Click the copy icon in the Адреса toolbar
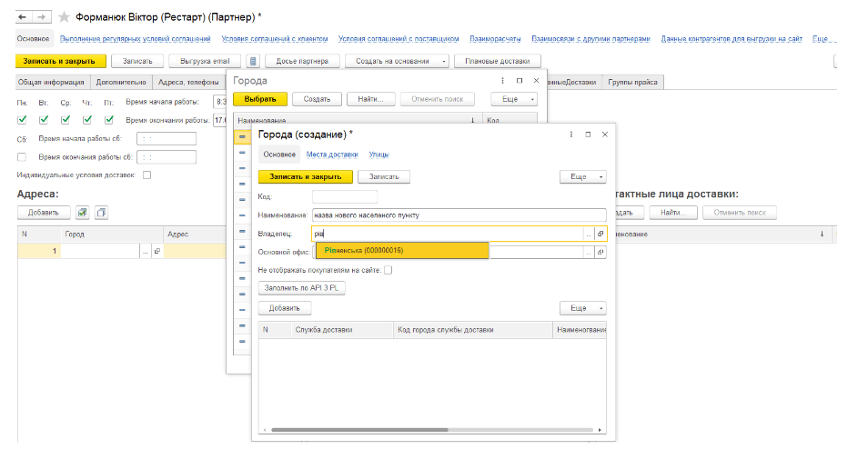 (x=101, y=213)
